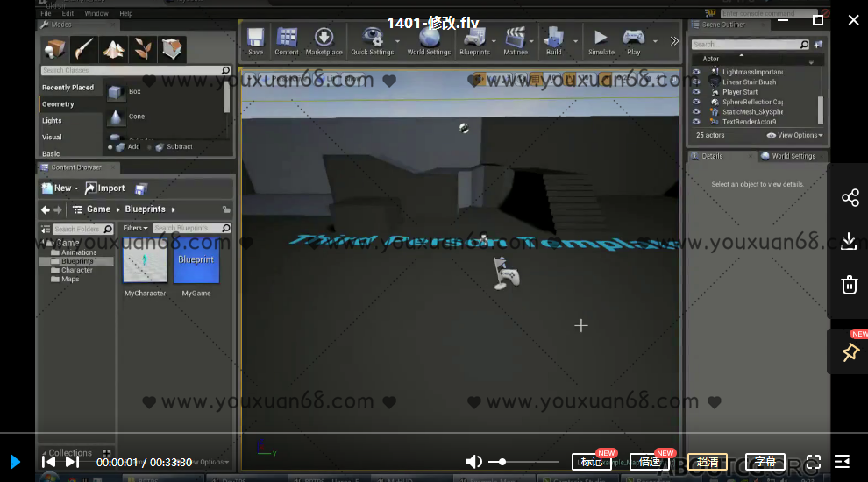Click the pin icon in video player
Image resolution: width=868 pixels, height=482 pixels.
point(850,352)
